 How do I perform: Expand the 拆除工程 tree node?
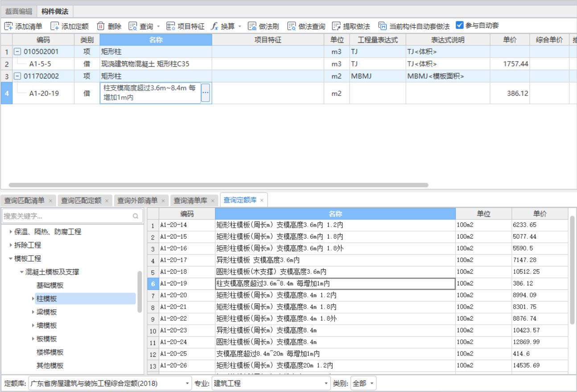(11, 245)
